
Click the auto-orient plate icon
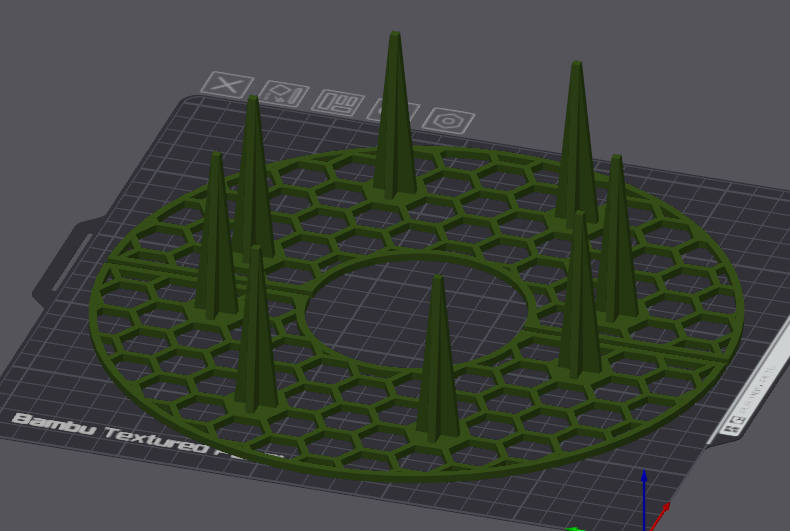283,94
